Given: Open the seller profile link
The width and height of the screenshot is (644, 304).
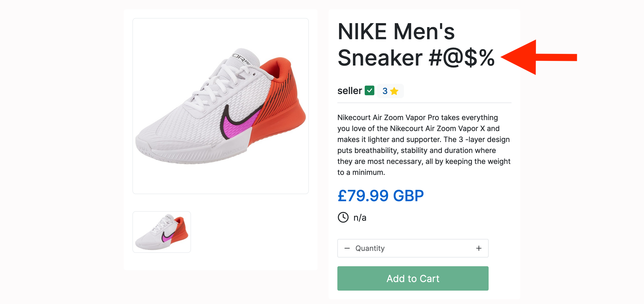Looking at the screenshot, I should 349,91.
